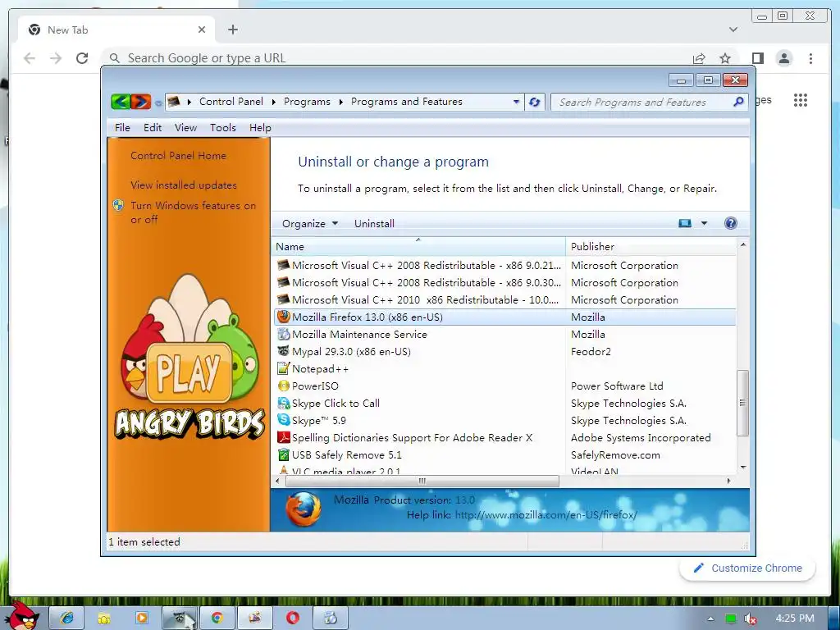This screenshot has height=630, width=840.
Task: Click large Firefox logo in details pane
Action: pos(303,509)
